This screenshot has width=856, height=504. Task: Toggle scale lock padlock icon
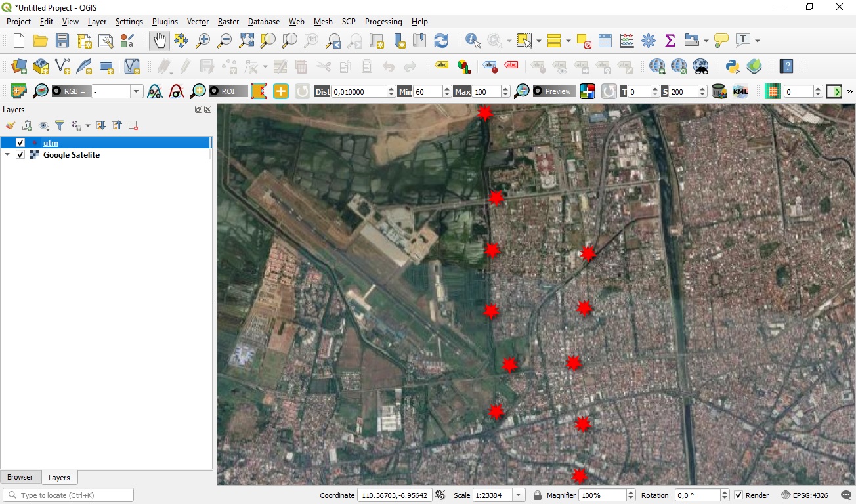coord(538,495)
